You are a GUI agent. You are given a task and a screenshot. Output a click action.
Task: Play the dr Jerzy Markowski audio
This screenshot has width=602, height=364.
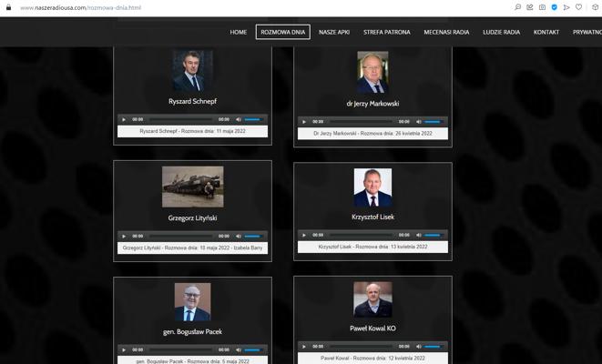[x=304, y=122]
